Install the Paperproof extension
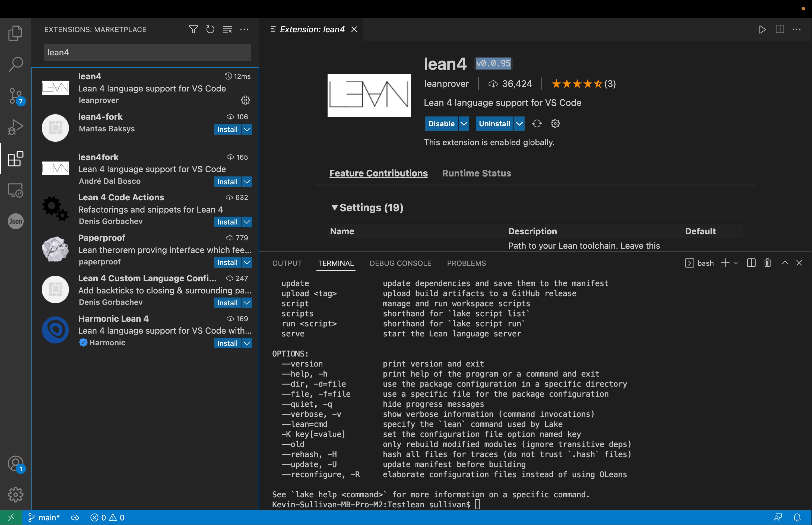Image resolution: width=812 pixels, height=525 pixels. (227, 262)
